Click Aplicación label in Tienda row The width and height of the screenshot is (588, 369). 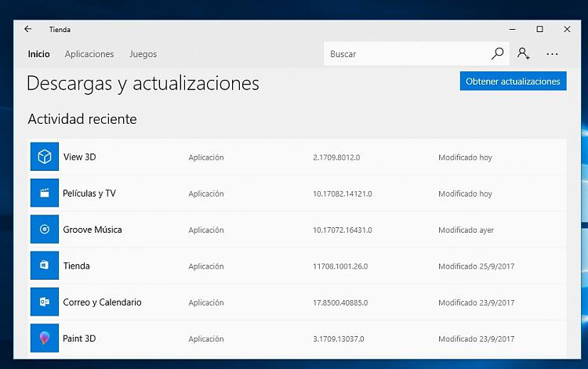pos(206,266)
